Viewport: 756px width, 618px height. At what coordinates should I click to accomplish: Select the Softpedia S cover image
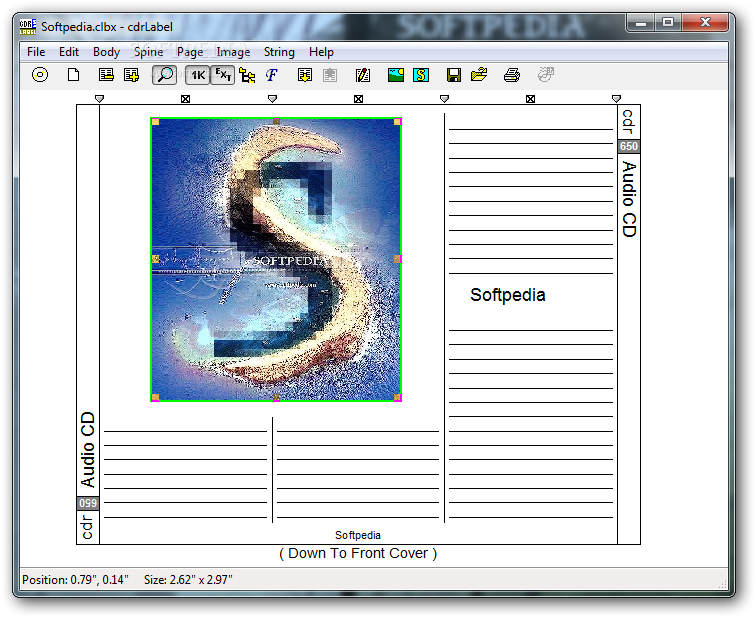(276, 259)
